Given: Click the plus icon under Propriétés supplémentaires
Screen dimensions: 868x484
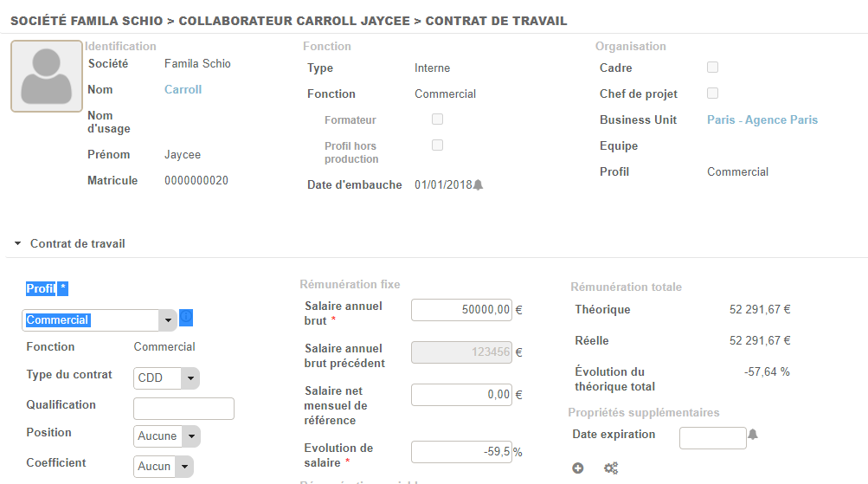Looking at the screenshot, I should click(x=578, y=468).
